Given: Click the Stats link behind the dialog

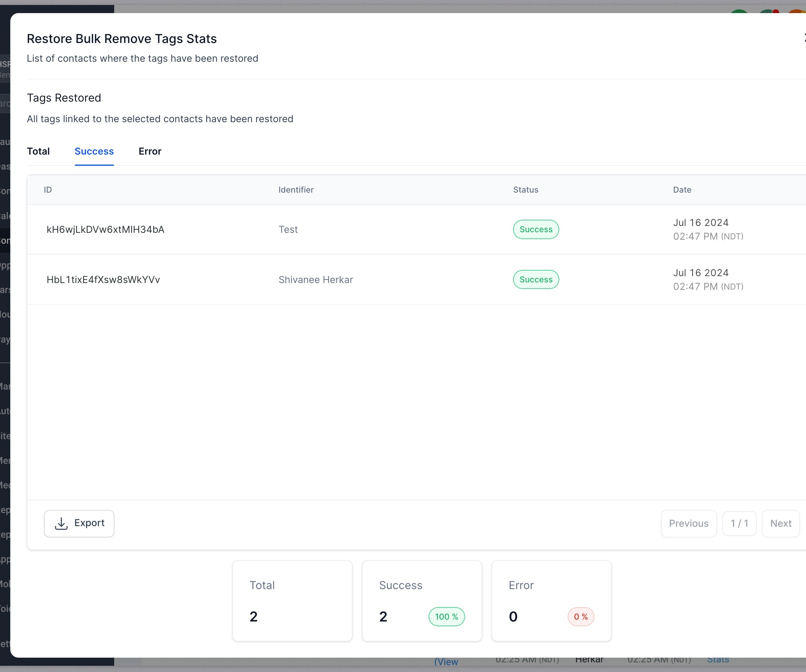Looking at the screenshot, I should [x=718, y=660].
